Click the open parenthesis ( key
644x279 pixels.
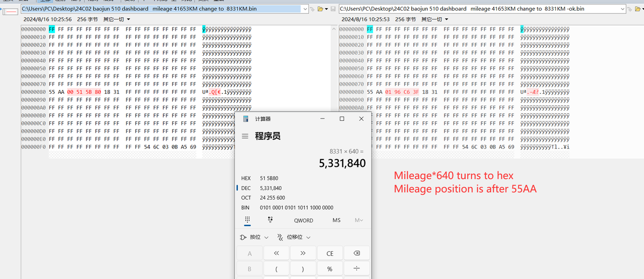point(276,269)
